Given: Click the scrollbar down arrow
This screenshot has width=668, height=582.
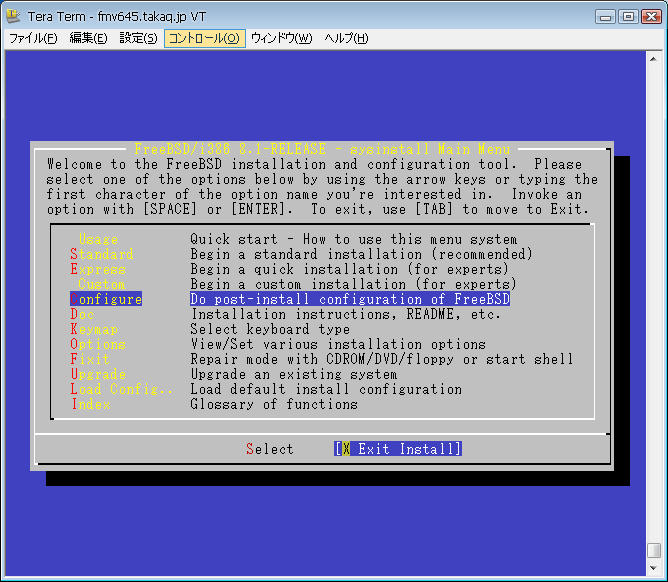Looking at the screenshot, I should (653, 568).
